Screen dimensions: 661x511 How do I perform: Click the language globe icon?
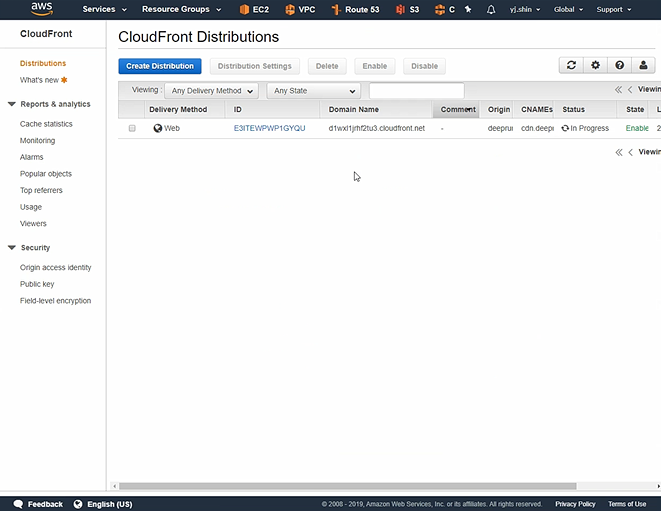coord(78,504)
